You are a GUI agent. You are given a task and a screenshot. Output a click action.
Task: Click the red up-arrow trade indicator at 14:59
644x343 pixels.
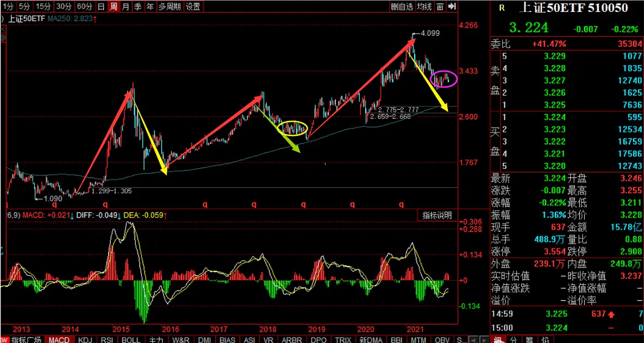pyautogui.click(x=611, y=314)
